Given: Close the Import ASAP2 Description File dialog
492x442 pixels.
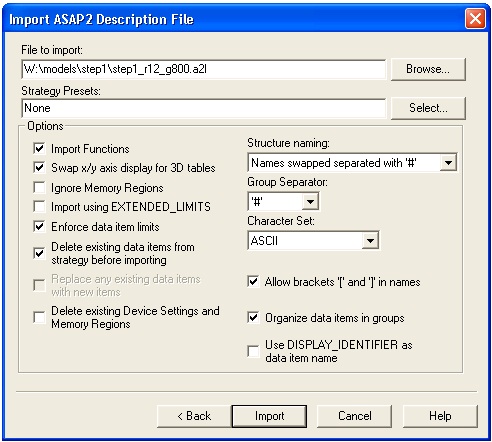Looking at the screenshot, I should (x=475, y=19).
